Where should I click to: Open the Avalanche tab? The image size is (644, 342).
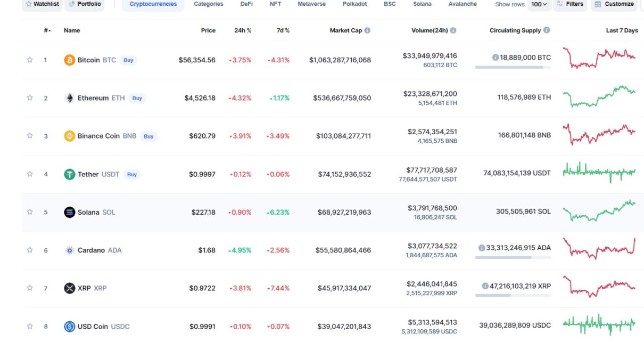(x=463, y=4)
